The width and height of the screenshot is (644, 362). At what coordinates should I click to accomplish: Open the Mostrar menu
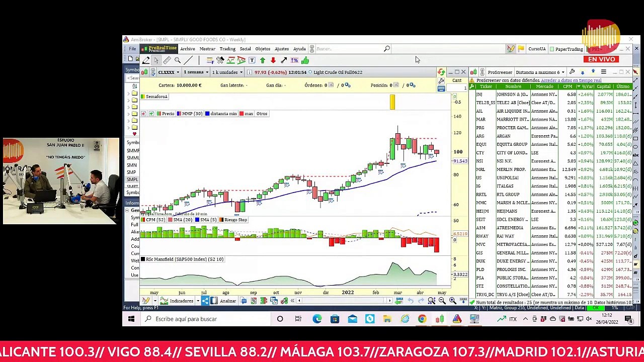[x=207, y=49]
